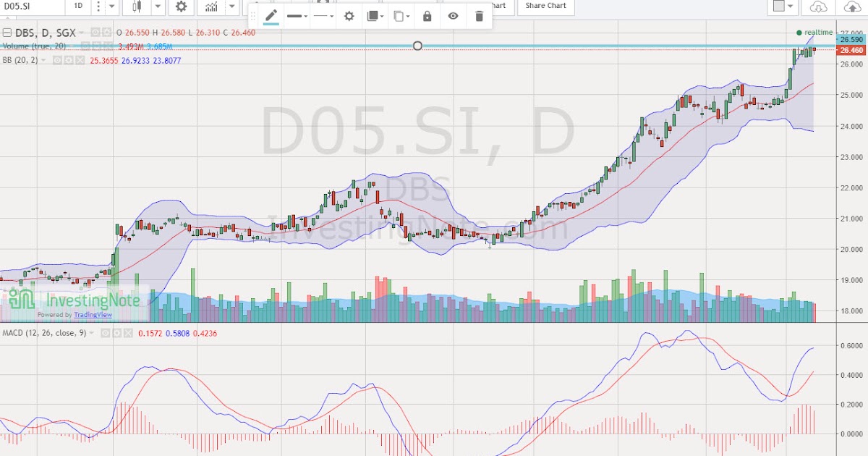Switch to the Share Chart tab
868x456 pixels.
click(x=545, y=7)
